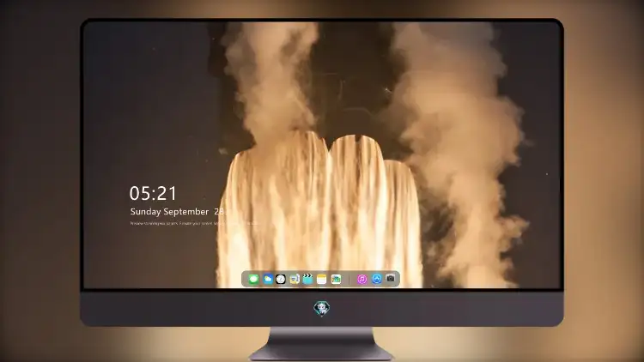Open the Maps app in dock
Screen dimensions: 644x362
(x=336, y=279)
